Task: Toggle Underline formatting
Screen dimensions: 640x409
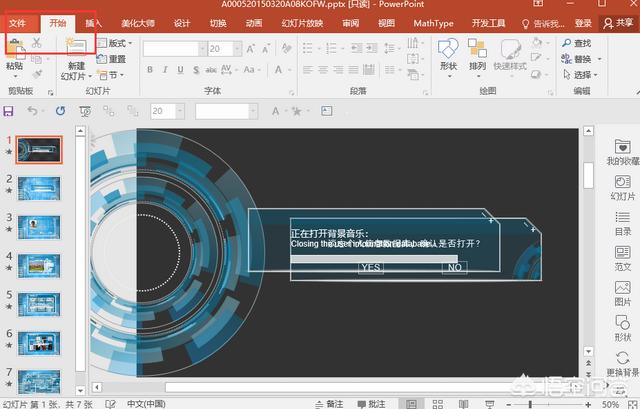Action: (180, 70)
